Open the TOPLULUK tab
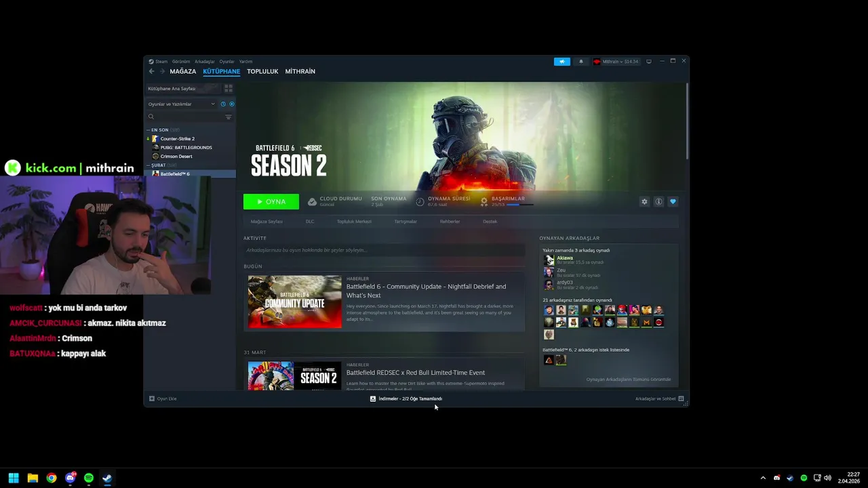This screenshot has height=488, width=868. 262,71
